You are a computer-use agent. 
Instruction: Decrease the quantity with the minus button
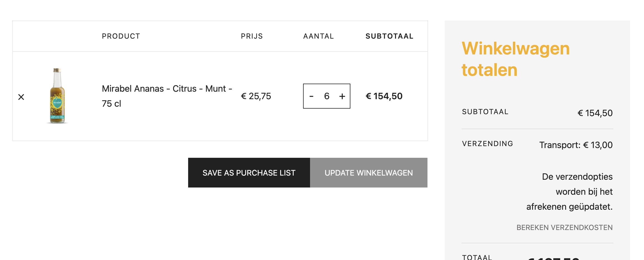[x=311, y=96]
